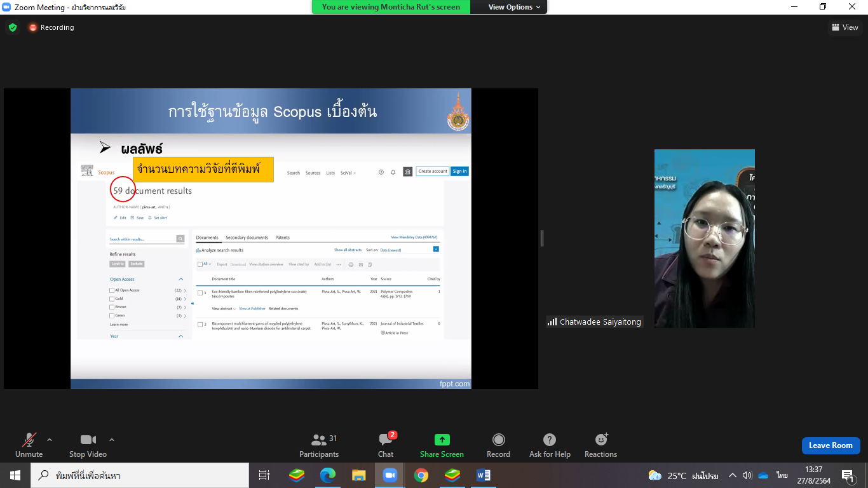Open video options arrow beside Stop Video
The image size is (868, 488).
112,440
